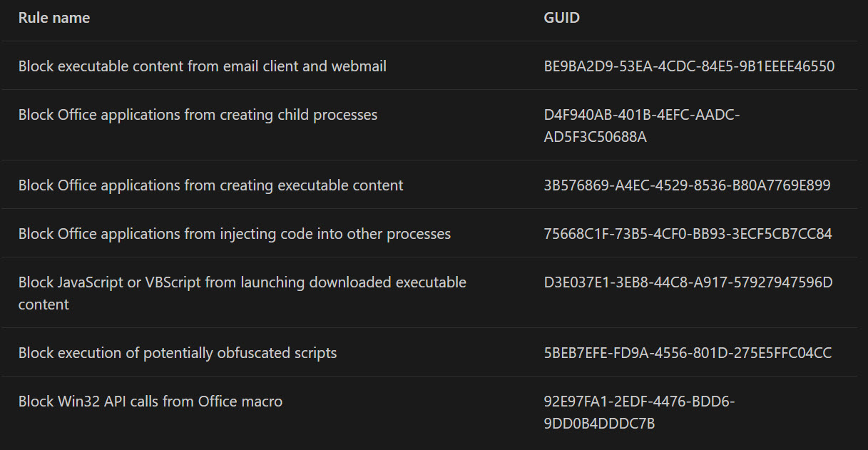Select the "creating executable content" rule name
The height and width of the screenshot is (450, 868).
(210, 185)
